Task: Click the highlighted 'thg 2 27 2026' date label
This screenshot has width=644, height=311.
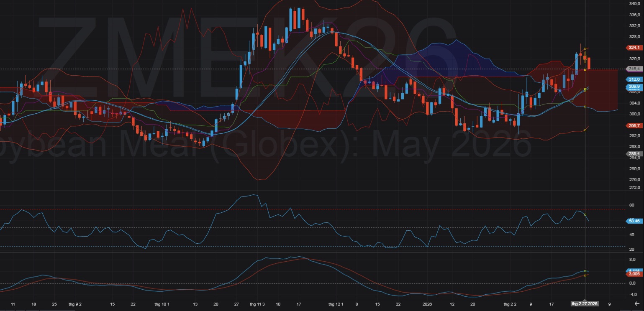Action: (585, 304)
